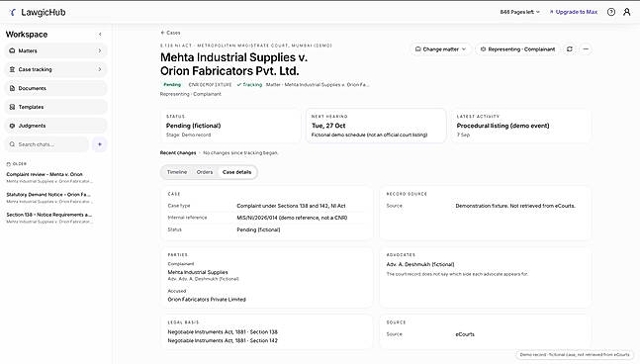Screen dimensions: 640x364
Task: Click Recent changes label
Action: 178,153
